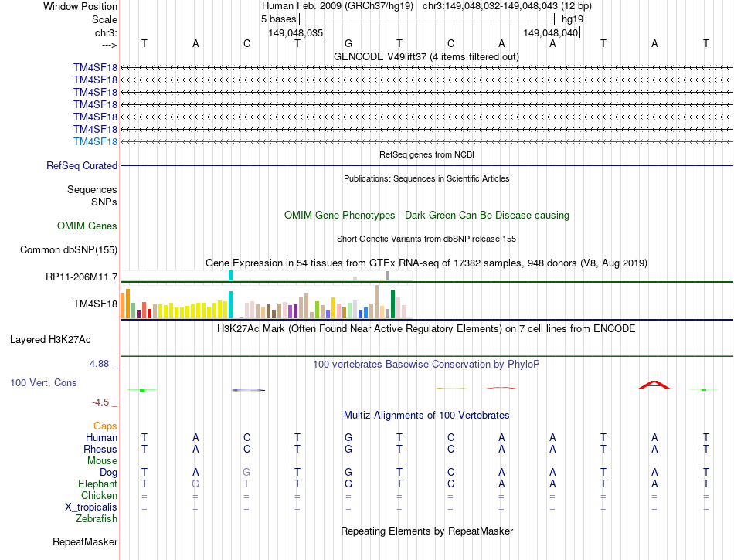
Task: Click the chr3:149,048,032-149,048,043 (12 bp) position text
Action: [507, 6]
